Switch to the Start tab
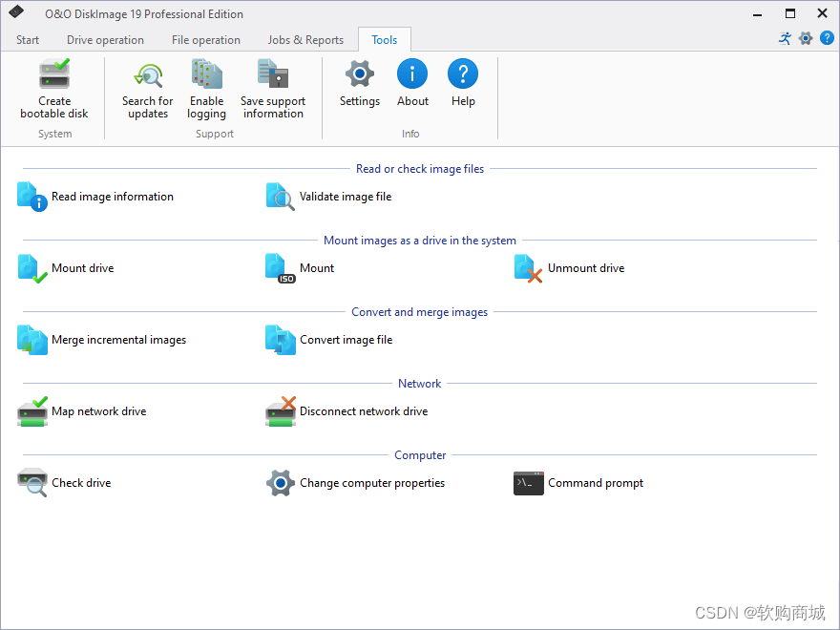Image resolution: width=840 pixels, height=630 pixels. pos(28,40)
